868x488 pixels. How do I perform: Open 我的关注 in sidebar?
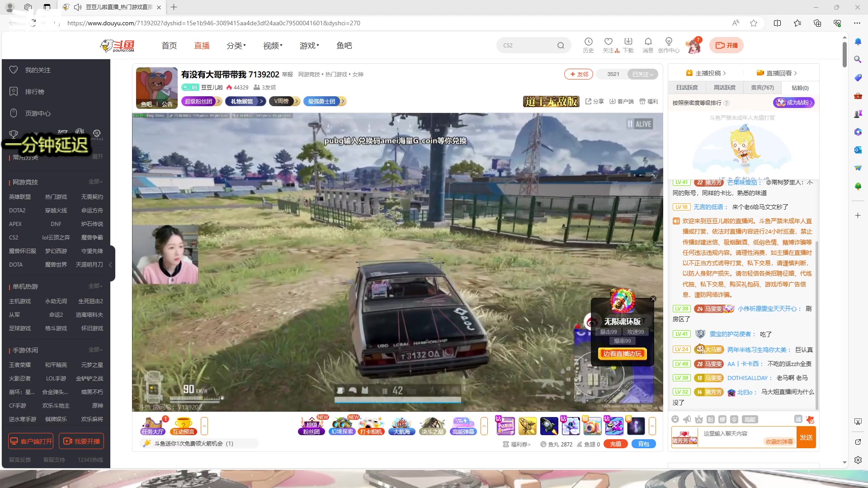tap(38, 70)
